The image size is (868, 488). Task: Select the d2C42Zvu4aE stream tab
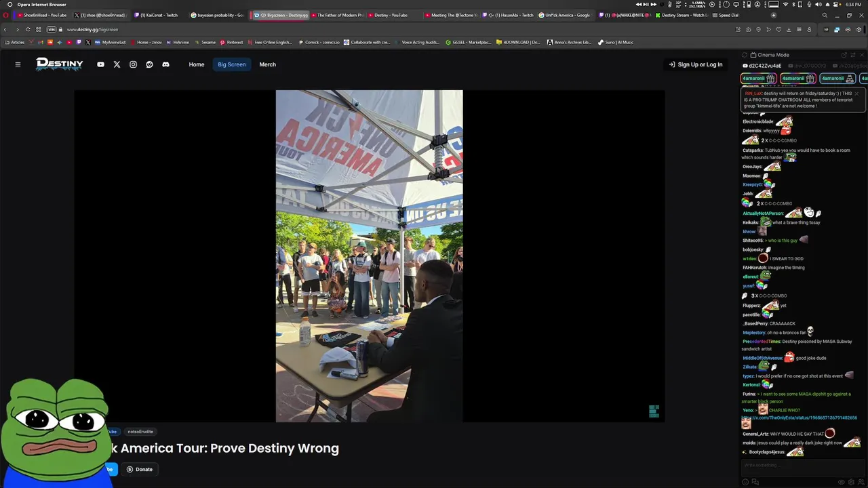click(x=764, y=66)
